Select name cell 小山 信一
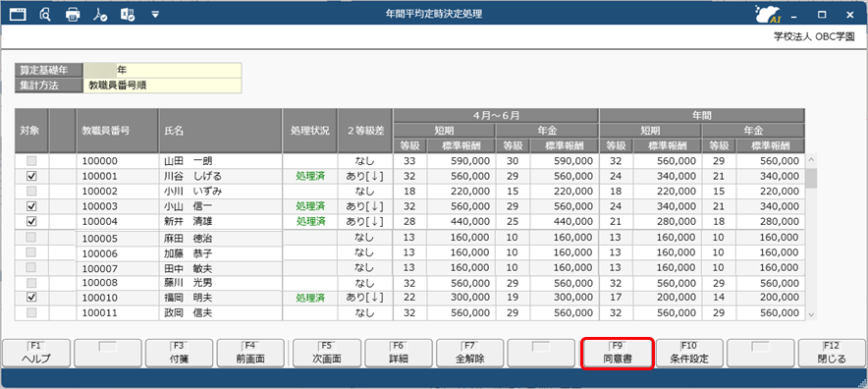This screenshot has width=868, height=389. pos(221,206)
